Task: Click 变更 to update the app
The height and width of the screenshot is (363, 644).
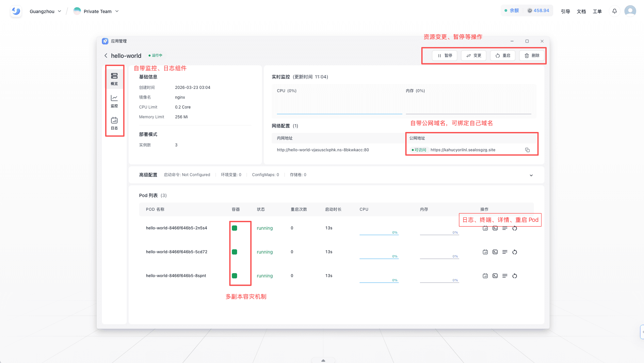Action: (x=474, y=56)
